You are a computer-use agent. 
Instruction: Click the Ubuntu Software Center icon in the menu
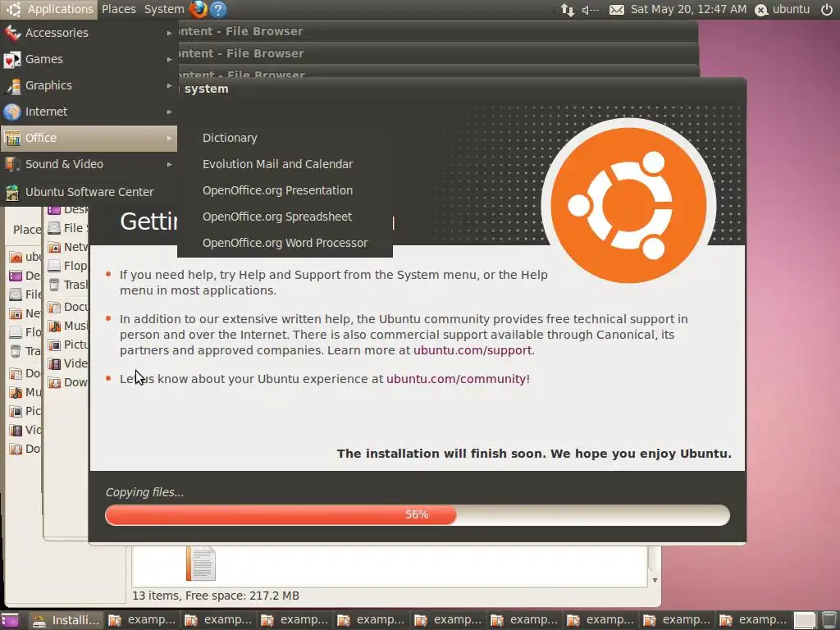pos(11,192)
